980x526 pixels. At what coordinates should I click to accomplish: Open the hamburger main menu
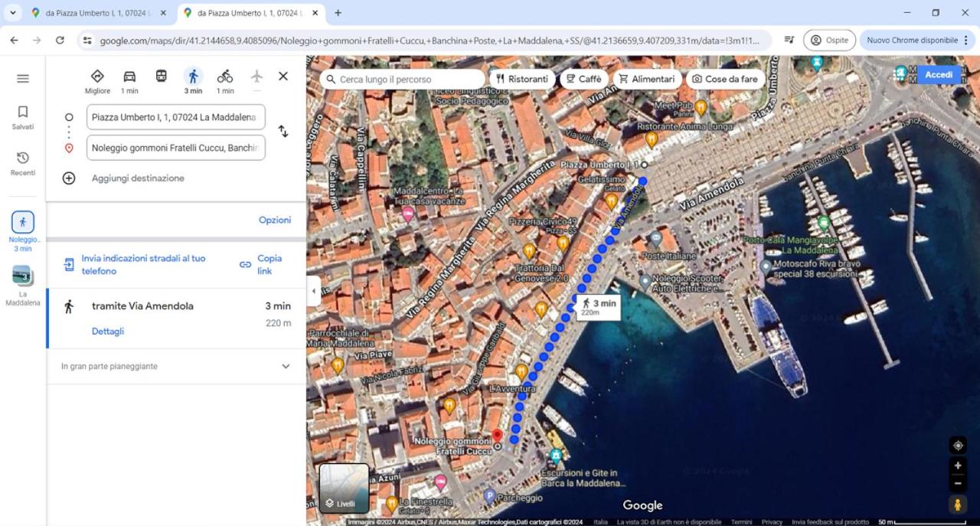coord(23,78)
